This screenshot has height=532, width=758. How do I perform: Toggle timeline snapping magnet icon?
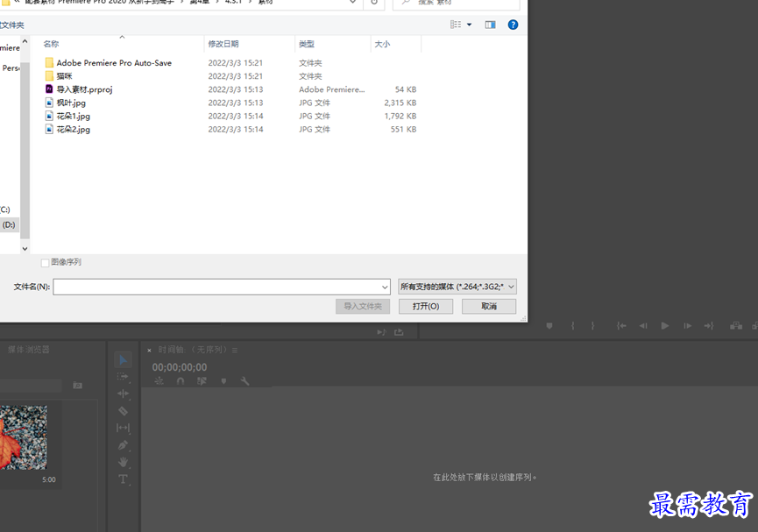point(181,381)
